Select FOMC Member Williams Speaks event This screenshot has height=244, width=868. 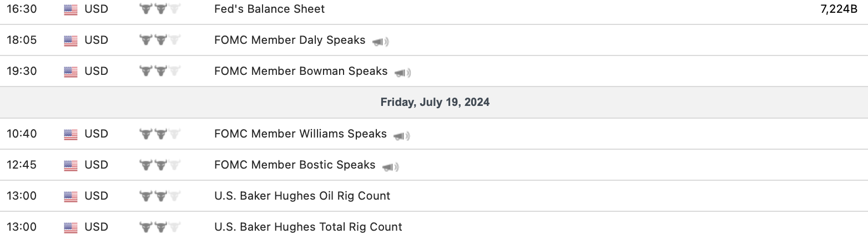click(x=300, y=134)
